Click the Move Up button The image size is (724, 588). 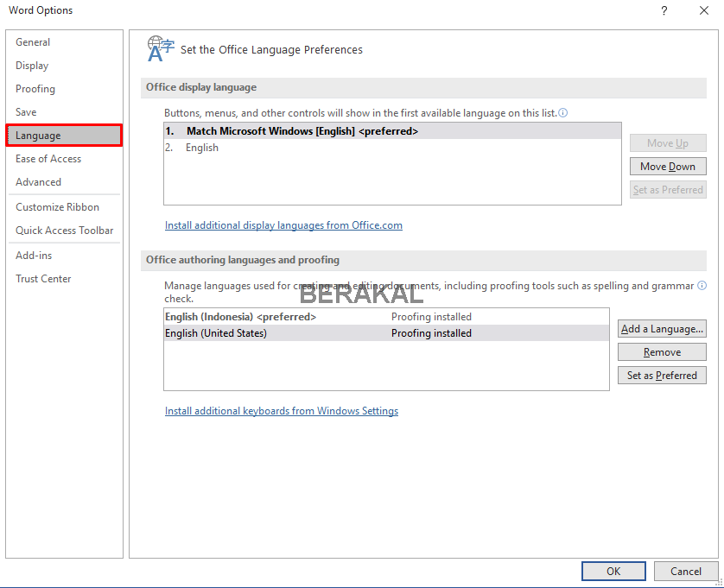[668, 143]
